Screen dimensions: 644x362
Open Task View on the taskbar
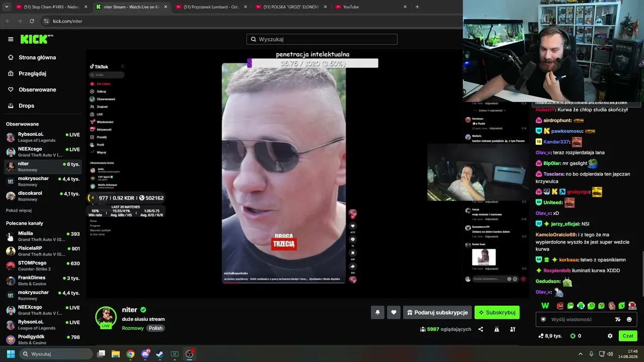point(101,354)
